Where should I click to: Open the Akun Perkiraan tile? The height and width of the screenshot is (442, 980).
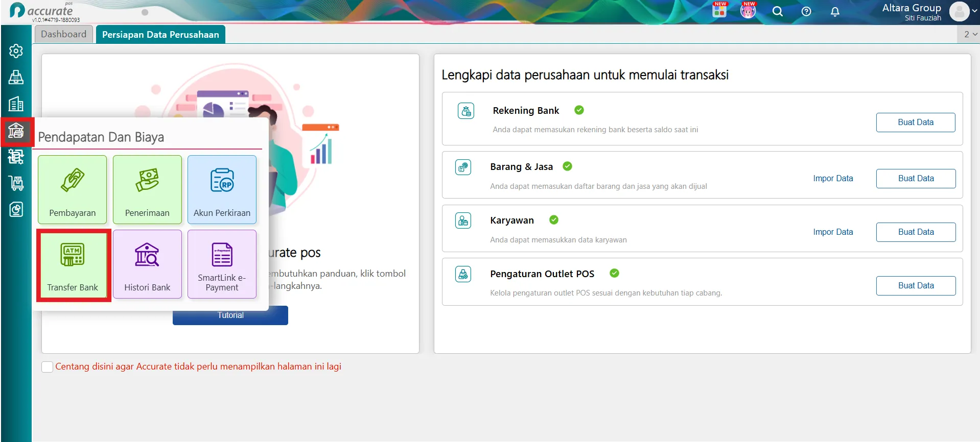pyautogui.click(x=222, y=189)
